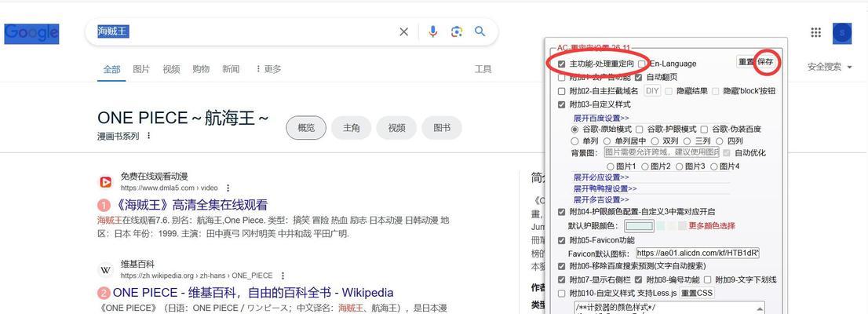Clear the search box with the X icon
The image size is (868, 314).
[x=404, y=32]
